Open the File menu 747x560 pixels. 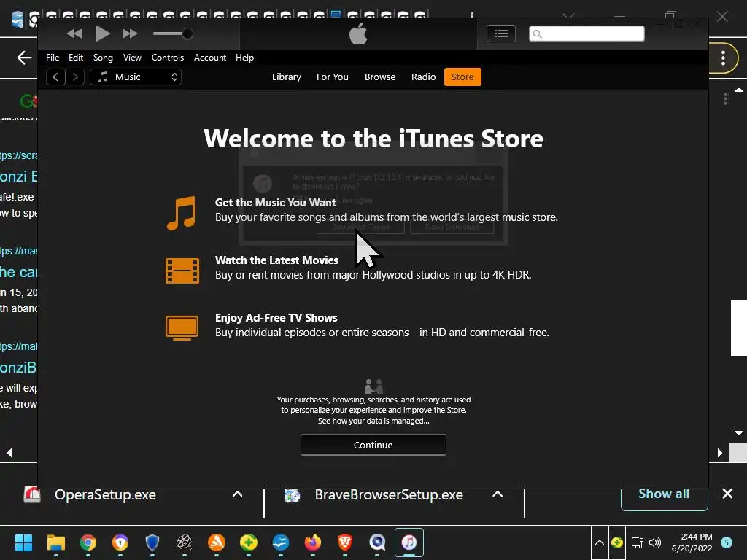[x=53, y=58]
